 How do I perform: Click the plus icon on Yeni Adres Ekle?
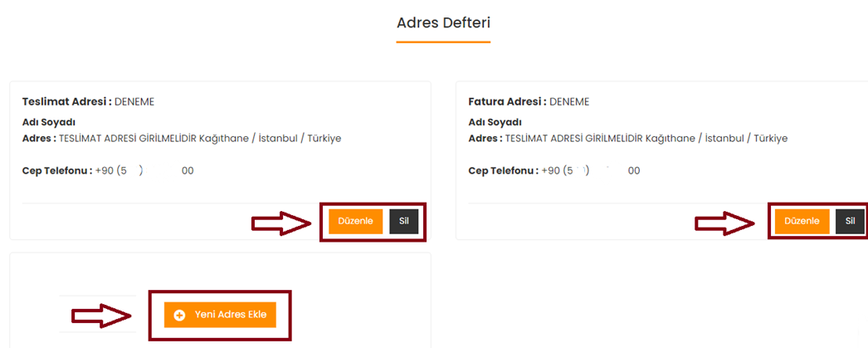pyautogui.click(x=178, y=316)
